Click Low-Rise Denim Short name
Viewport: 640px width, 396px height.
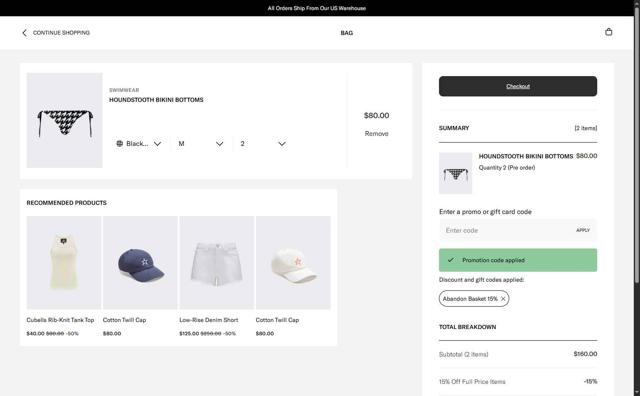pyautogui.click(x=209, y=320)
